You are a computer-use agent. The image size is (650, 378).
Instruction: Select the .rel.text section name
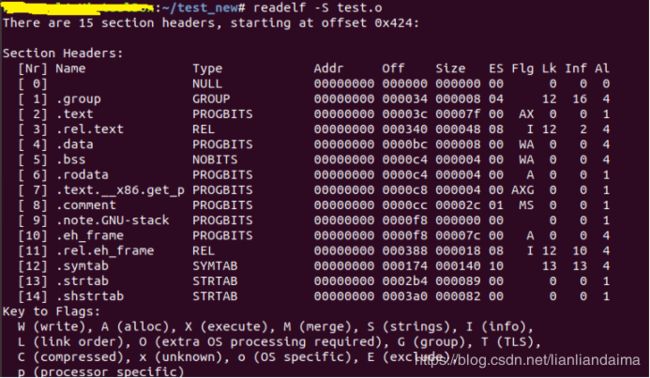click(x=90, y=129)
